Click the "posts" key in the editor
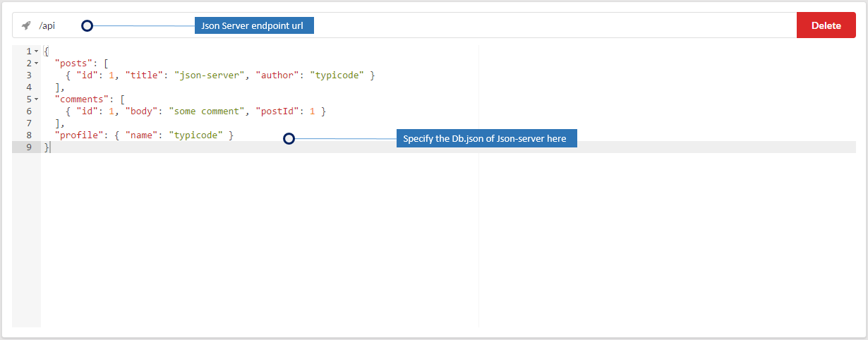Screen dimensions: 868x340 click(73, 63)
